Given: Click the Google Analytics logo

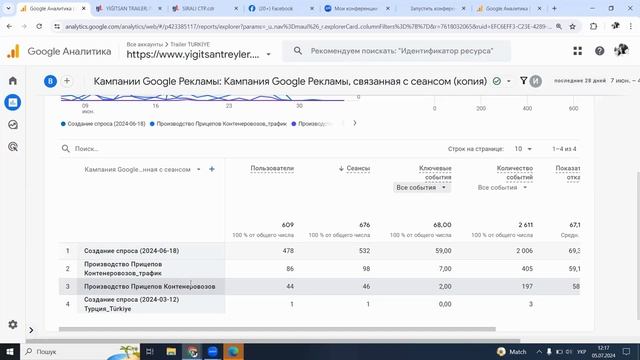Looking at the screenshot, I should click(x=13, y=51).
